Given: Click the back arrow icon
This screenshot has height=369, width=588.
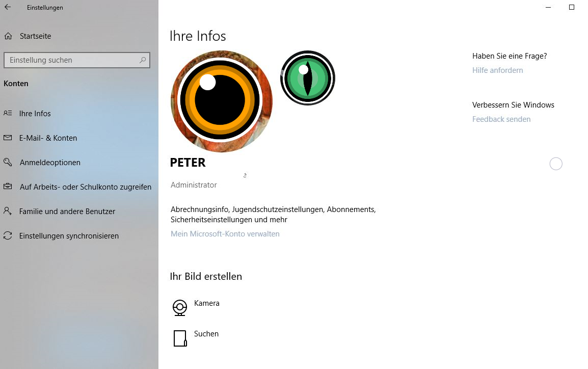Looking at the screenshot, I should (x=8, y=7).
